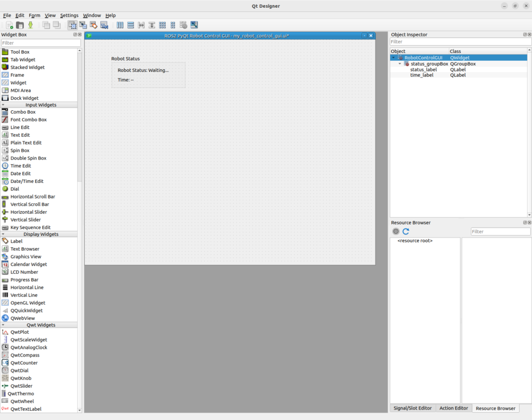
Task: Select <resource root> in Resource Browser
Action: [415, 241]
